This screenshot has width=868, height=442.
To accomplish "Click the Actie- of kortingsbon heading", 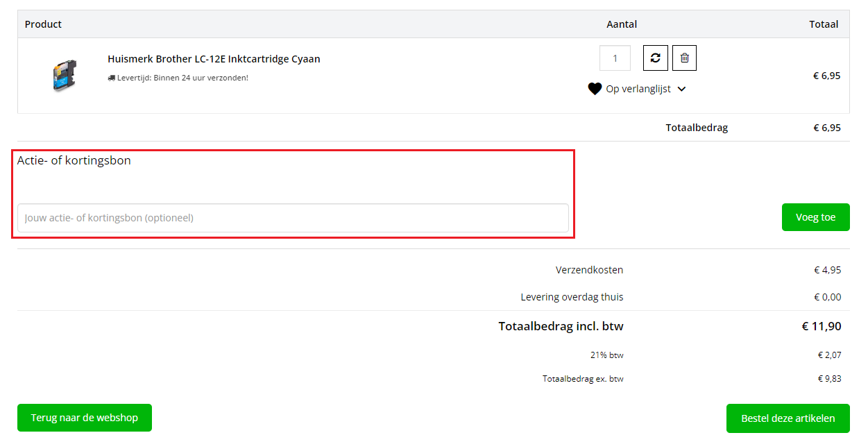I will click(74, 160).
